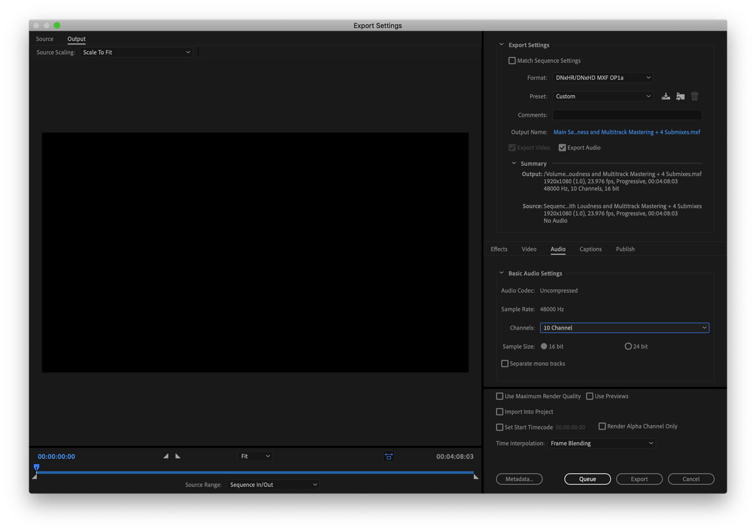Toggle the crop output proportions icon
The image size is (756, 532).
389,456
